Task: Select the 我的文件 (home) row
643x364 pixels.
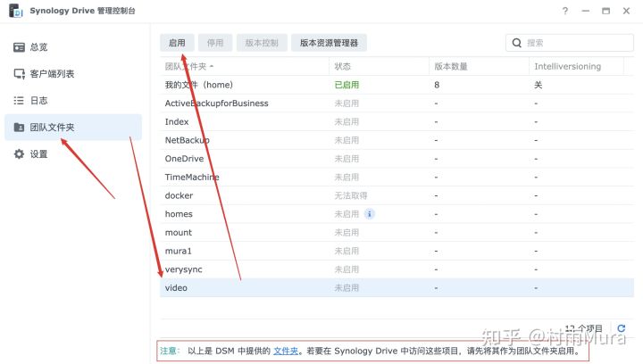Action: tap(397, 85)
